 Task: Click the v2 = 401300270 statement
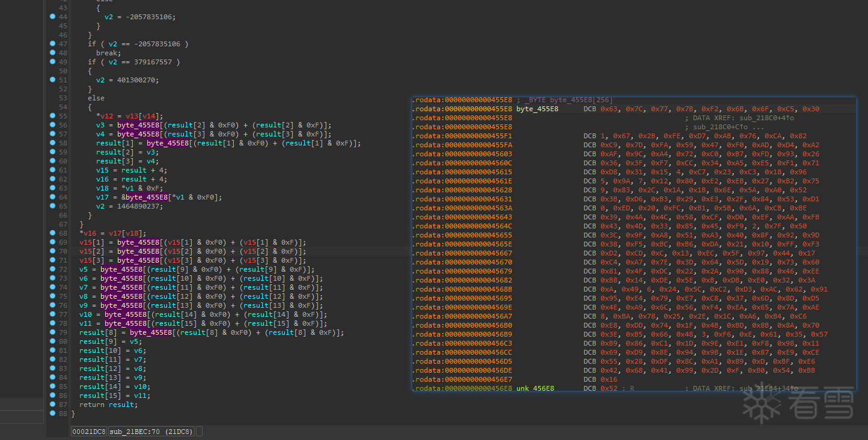[127, 80]
